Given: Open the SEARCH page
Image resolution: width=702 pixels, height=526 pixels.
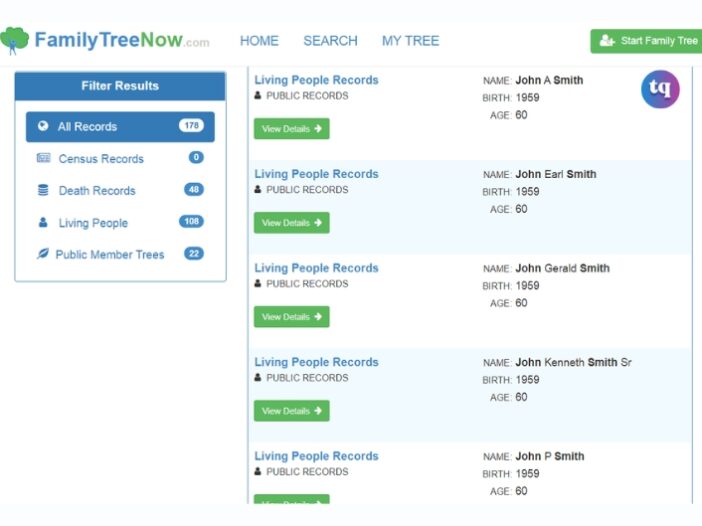Looking at the screenshot, I should coord(330,41).
